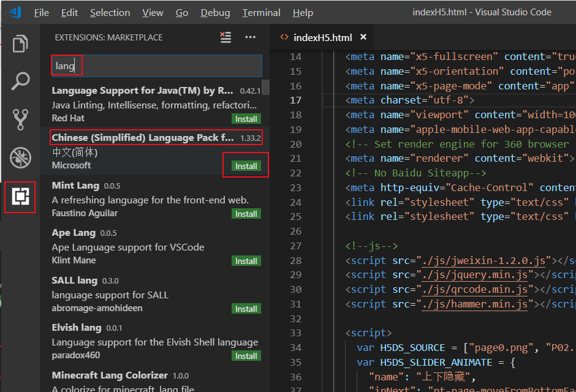Switch to the indexH5.html tab
Screen dimensions: 576x392
click(x=322, y=37)
